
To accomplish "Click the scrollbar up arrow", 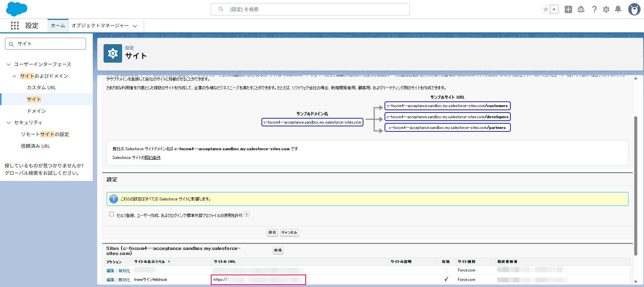I will (636, 78).
